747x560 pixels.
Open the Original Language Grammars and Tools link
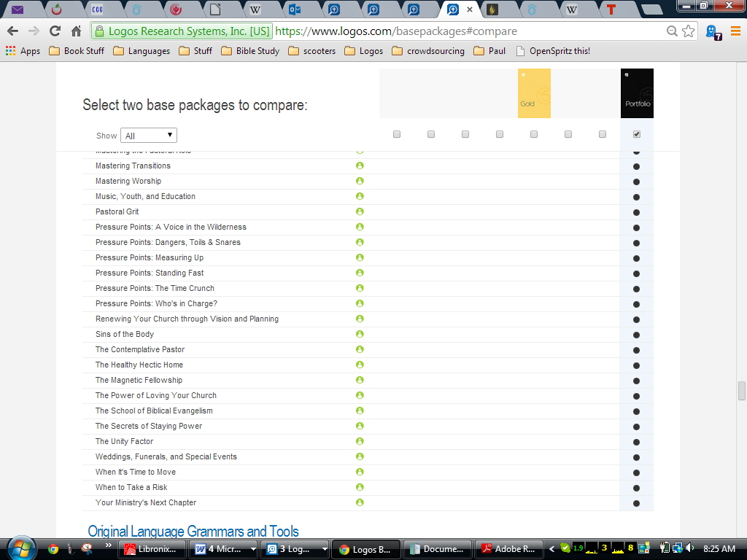tap(193, 531)
